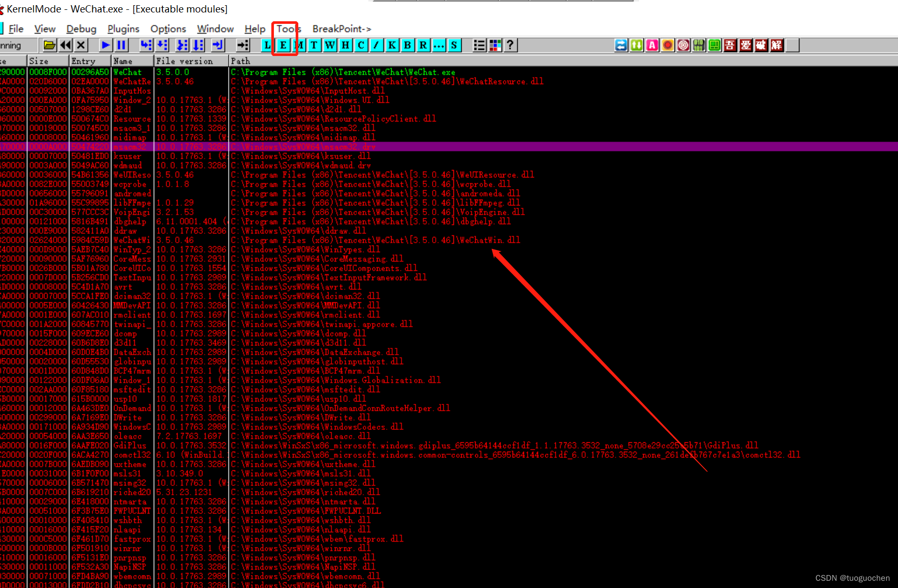The width and height of the screenshot is (898, 588).
Task: Select the wcprobe.dll module row
Action: (x=449, y=184)
